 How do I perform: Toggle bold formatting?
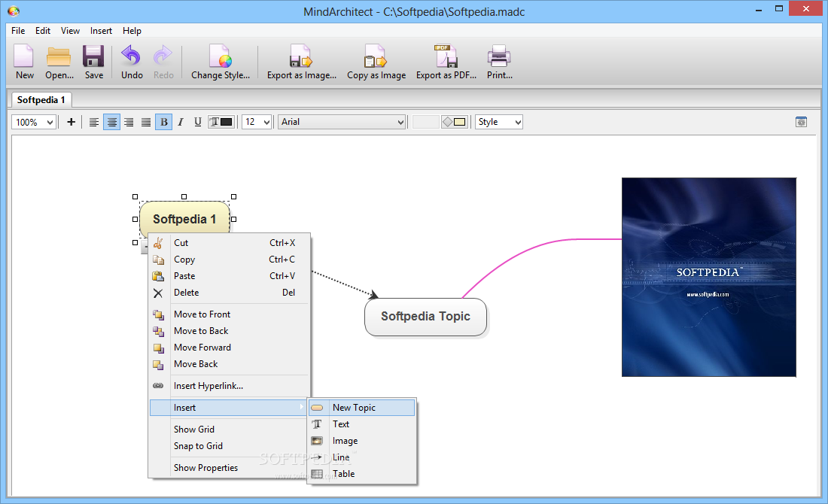(163, 122)
